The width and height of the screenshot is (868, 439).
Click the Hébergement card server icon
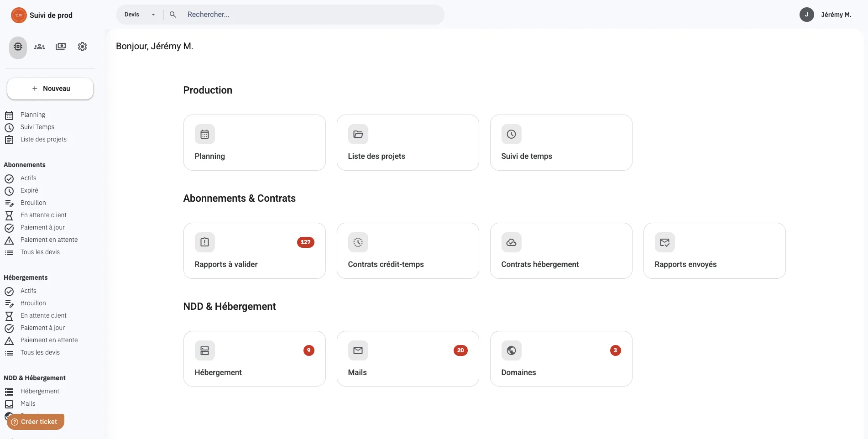(204, 350)
